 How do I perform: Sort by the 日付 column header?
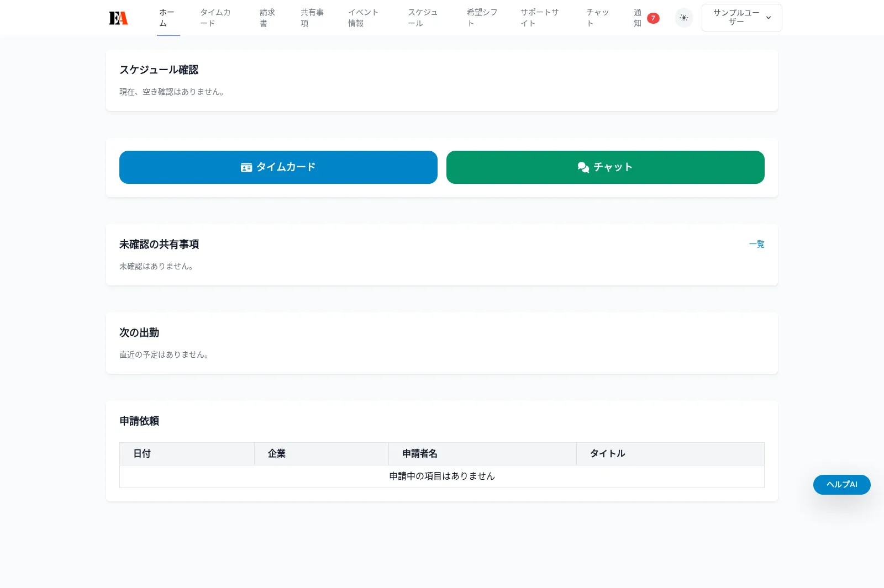(x=141, y=453)
